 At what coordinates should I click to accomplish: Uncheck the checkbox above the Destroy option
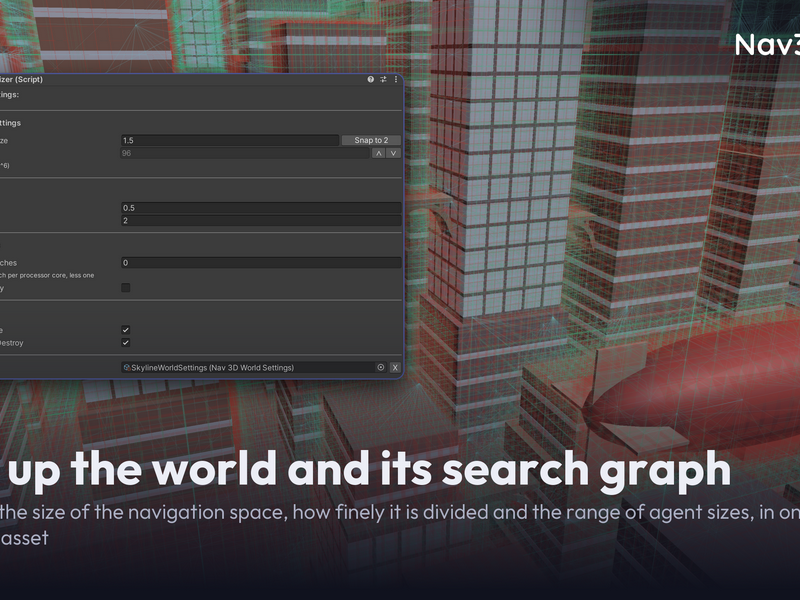click(x=126, y=330)
